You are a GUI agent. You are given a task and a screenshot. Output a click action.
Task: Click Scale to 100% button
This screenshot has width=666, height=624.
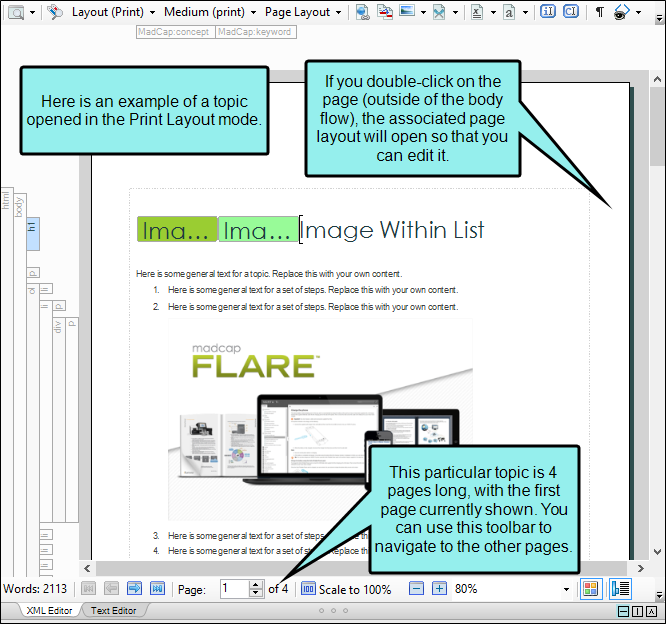coord(346,589)
